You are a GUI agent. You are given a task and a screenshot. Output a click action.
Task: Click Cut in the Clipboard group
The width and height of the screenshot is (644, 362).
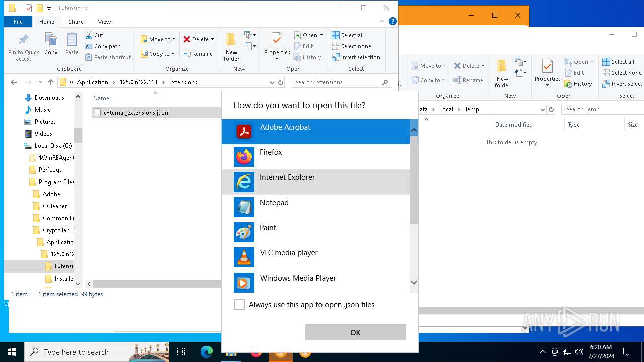click(94, 35)
